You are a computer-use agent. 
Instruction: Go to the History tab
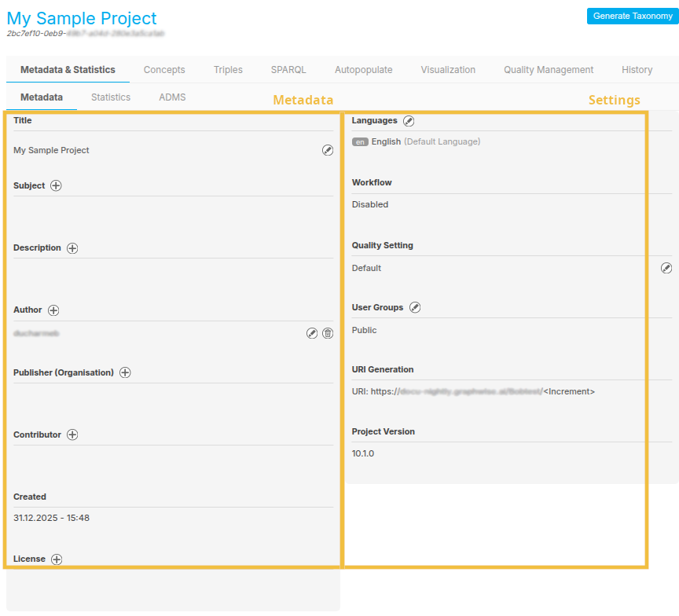637,70
